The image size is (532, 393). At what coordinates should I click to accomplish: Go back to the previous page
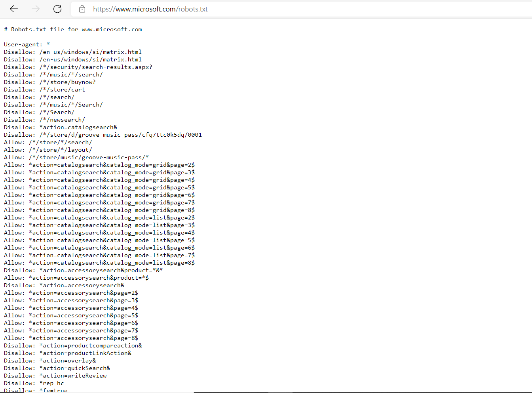pos(14,9)
